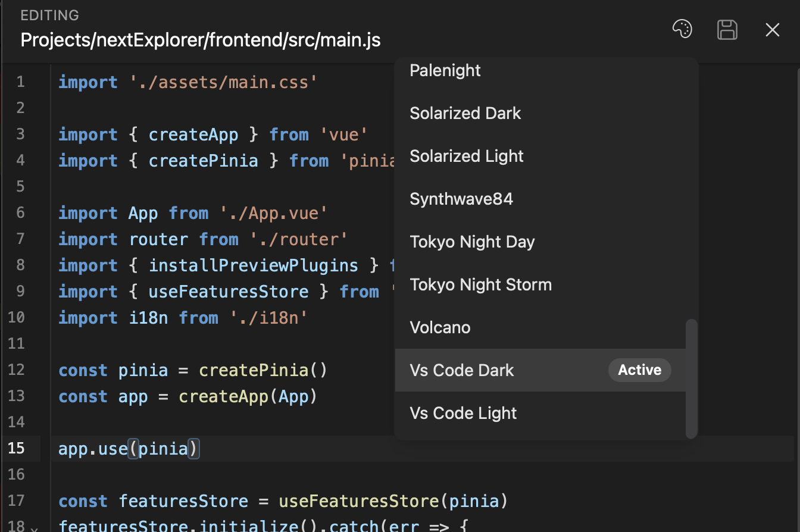This screenshot has width=800, height=532.
Task: Click the theme list scrollbar thumb
Action: [691, 378]
